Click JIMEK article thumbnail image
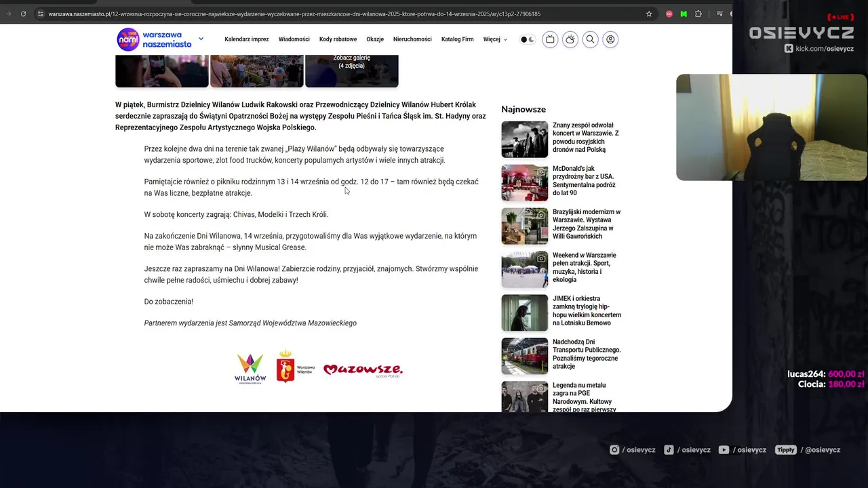868x488 pixels. (x=525, y=312)
